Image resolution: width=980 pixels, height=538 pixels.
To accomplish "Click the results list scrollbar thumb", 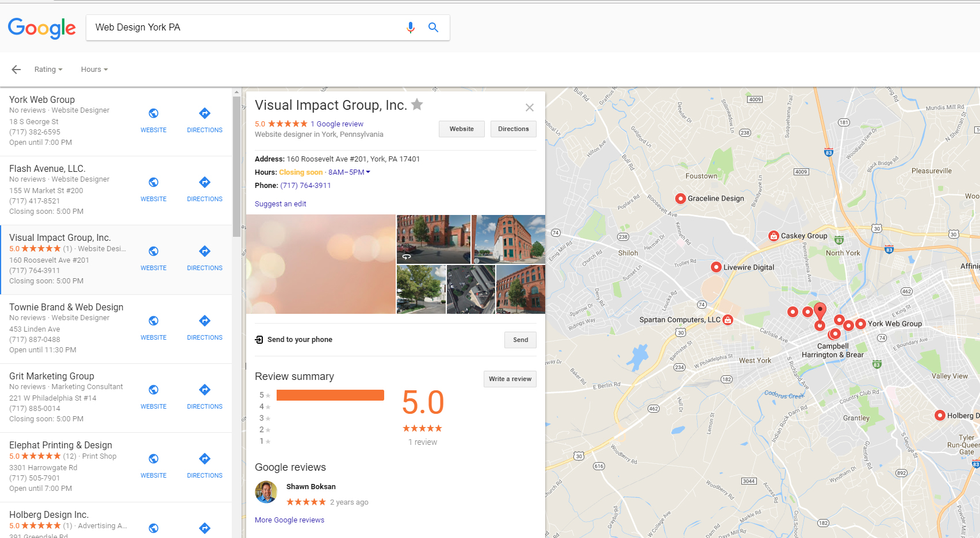I will tap(236, 167).
